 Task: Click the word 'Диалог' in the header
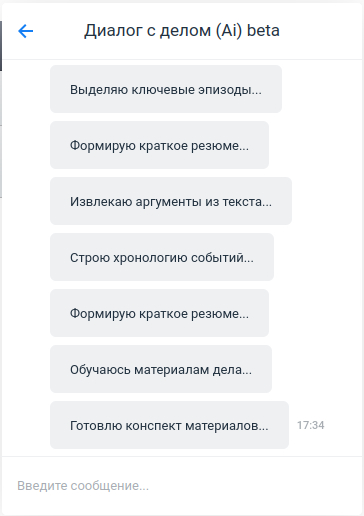tap(113, 31)
